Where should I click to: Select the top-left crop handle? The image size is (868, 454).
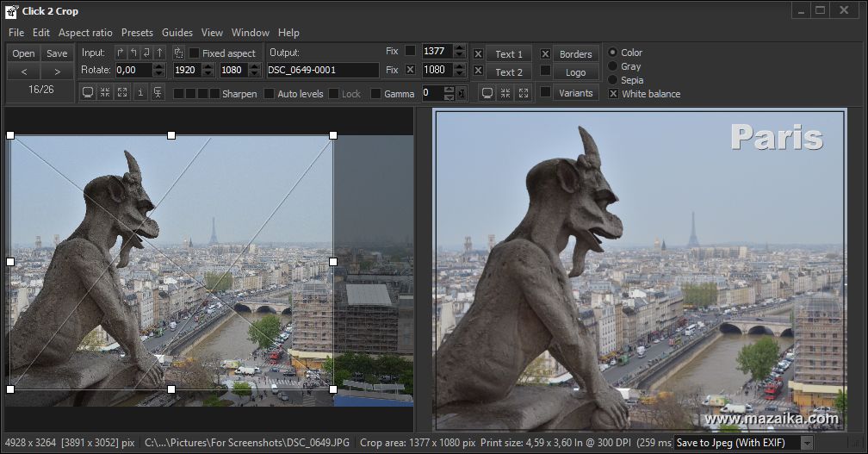(x=10, y=135)
